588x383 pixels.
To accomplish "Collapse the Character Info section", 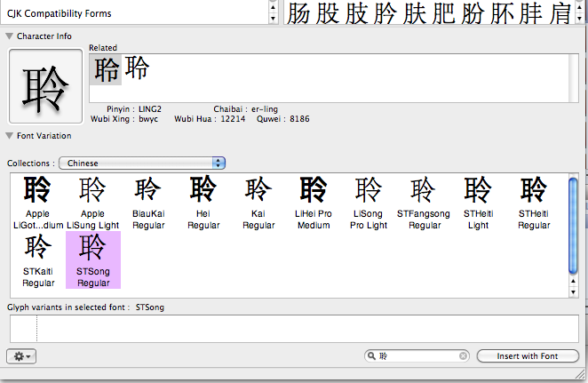I will (9, 36).
